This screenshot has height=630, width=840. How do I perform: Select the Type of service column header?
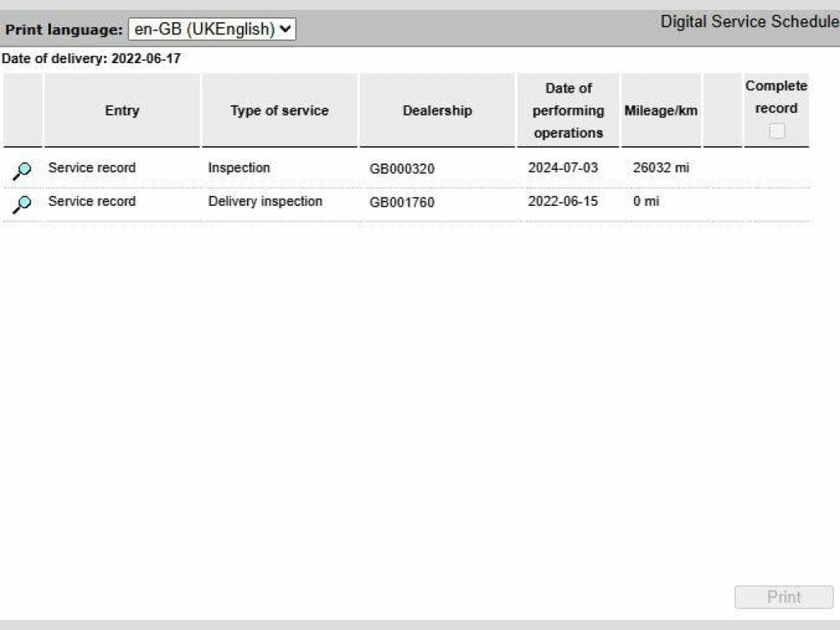pos(279,111)
